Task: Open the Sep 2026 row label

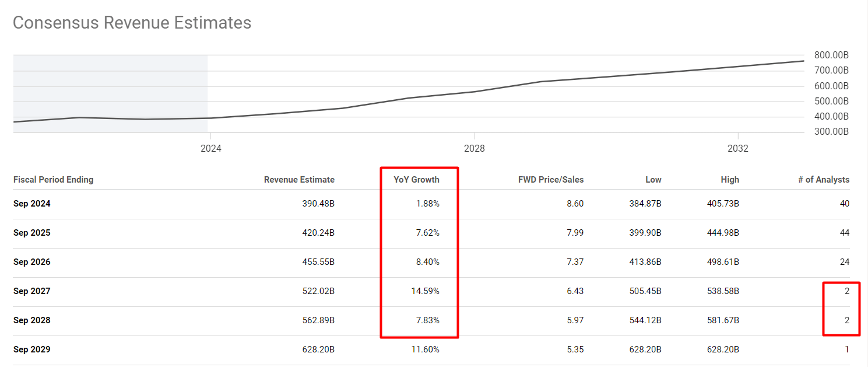Action: click(x=31, y=262)
